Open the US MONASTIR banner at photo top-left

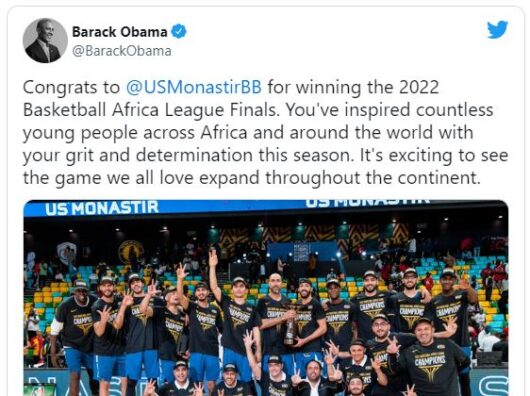coord(102,208)
